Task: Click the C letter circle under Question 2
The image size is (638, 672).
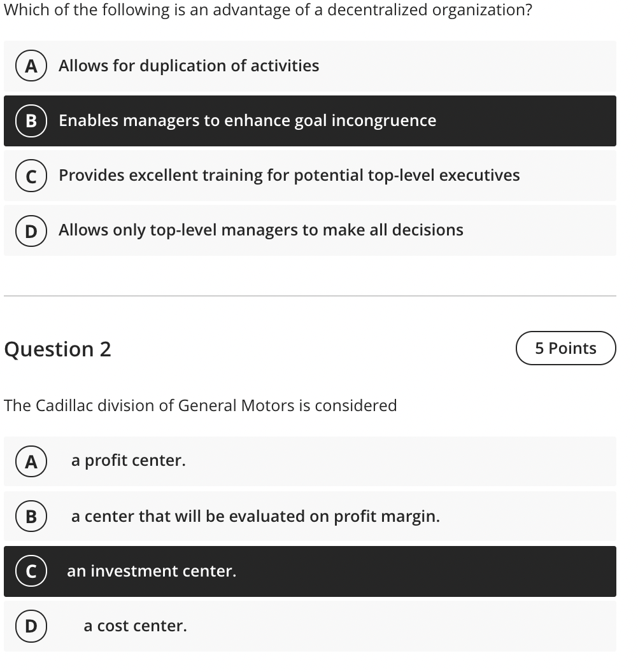Action: (x=31, y=571)
